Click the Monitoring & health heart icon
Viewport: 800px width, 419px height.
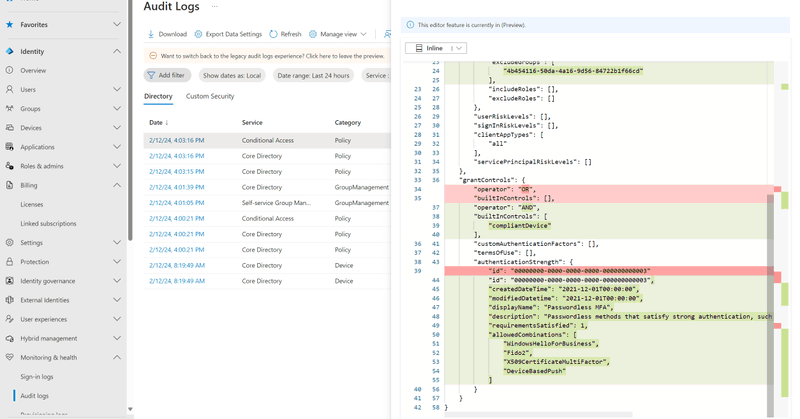tap(9, 357)
